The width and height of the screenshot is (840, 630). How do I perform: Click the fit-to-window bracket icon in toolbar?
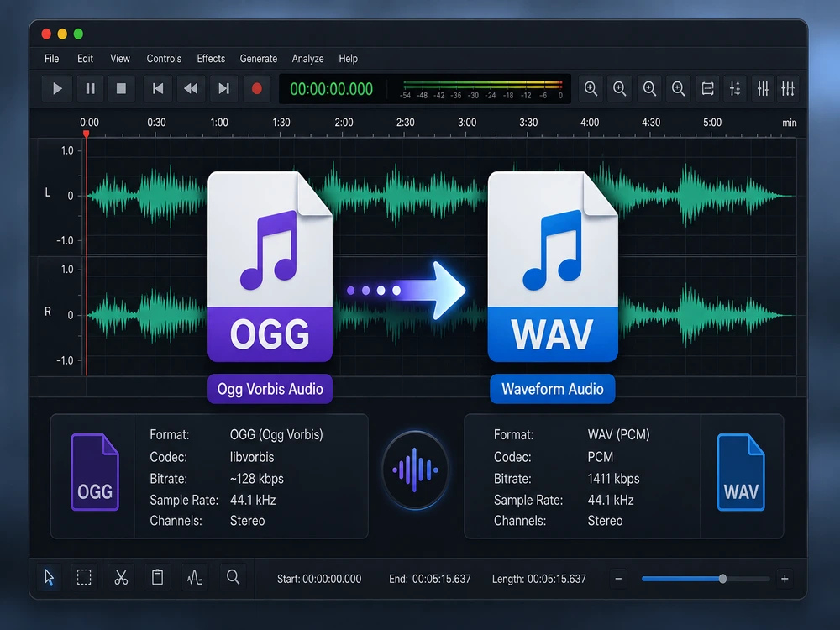(x=707, y=88)
